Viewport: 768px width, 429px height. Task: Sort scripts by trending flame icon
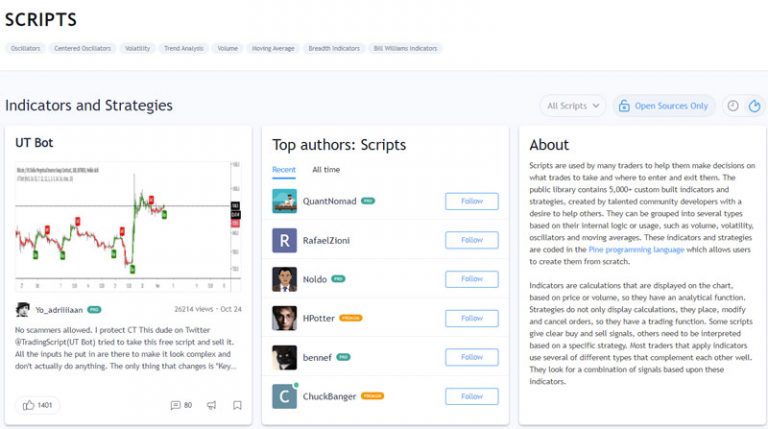[x=754, y=106]
